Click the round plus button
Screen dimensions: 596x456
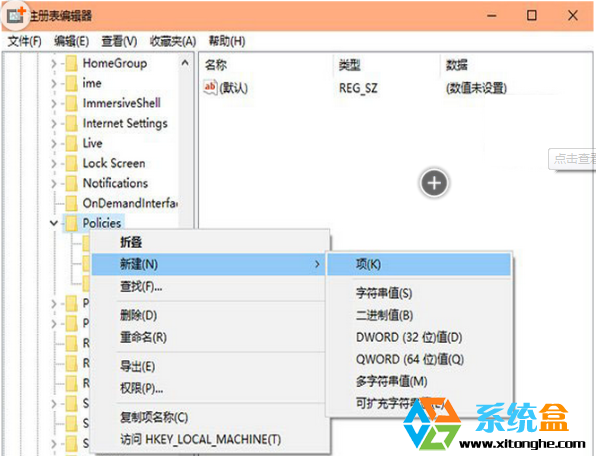pyautogui.click(x=434, y=183)
